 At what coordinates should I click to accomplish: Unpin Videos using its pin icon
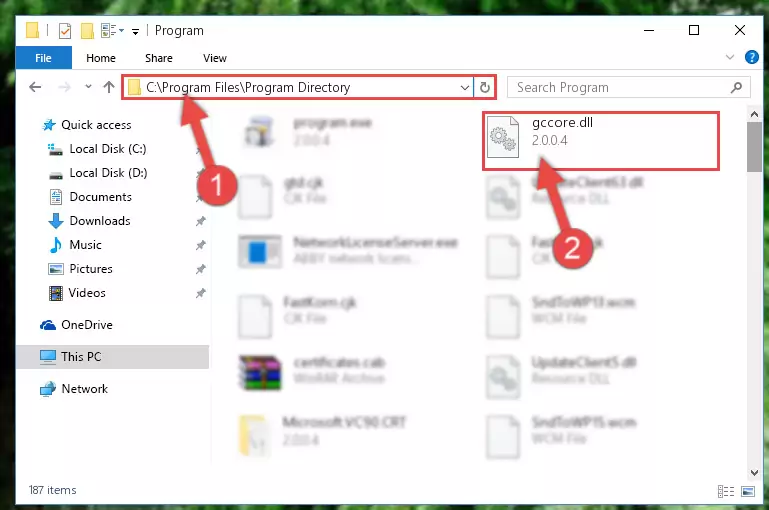(201, 293)
